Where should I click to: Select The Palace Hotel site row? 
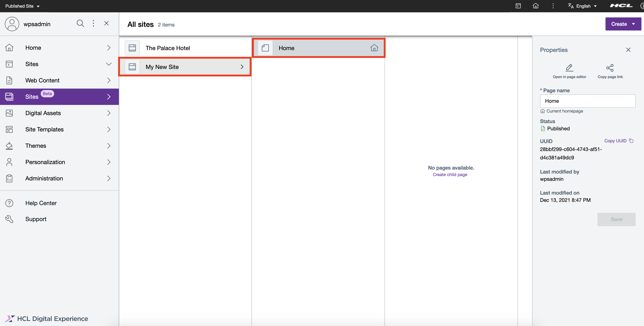185,48
